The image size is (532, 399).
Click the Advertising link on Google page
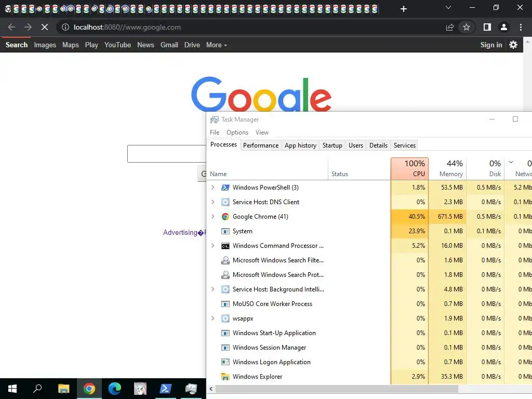(x=180, y=232)
